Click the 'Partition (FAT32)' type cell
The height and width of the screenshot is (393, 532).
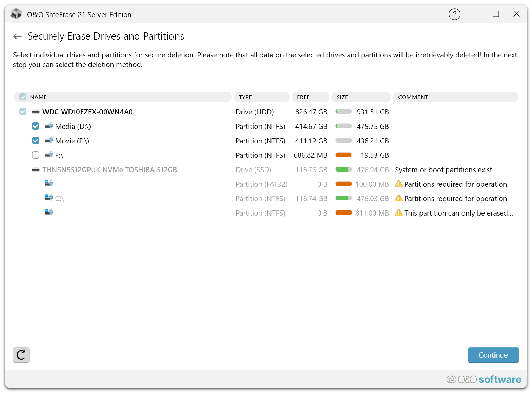coord(262,184)
